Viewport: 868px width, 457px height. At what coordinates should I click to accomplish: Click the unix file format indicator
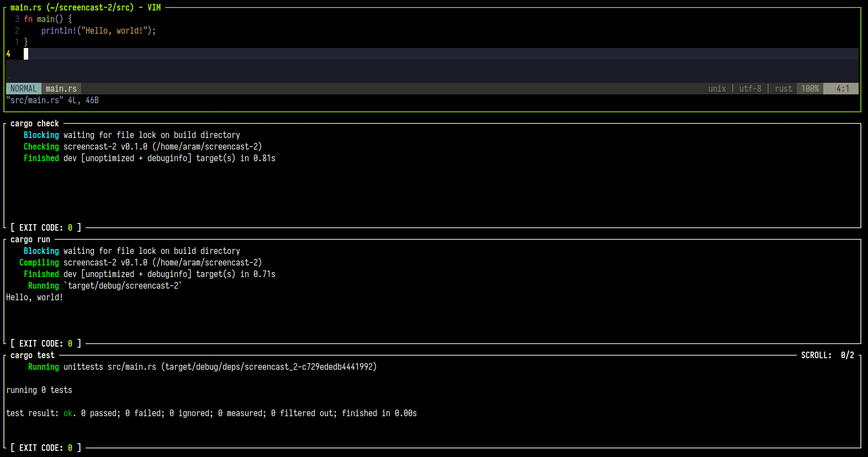[717, 89]
